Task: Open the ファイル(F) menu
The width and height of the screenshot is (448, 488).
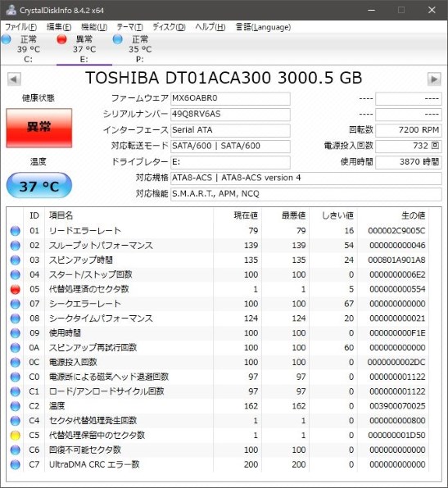Action: (20, 27)
